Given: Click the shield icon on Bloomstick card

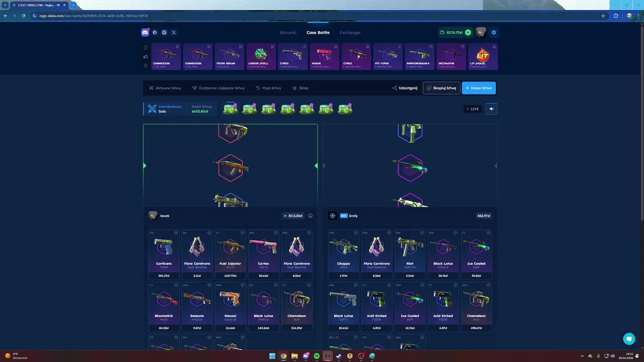Looking at the screenshot, I should pyautogui.click(x=176, y=285).
